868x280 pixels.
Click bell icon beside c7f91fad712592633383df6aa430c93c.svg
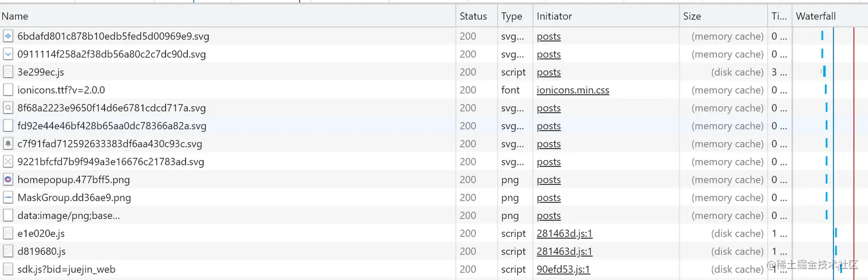click(8, 144)
